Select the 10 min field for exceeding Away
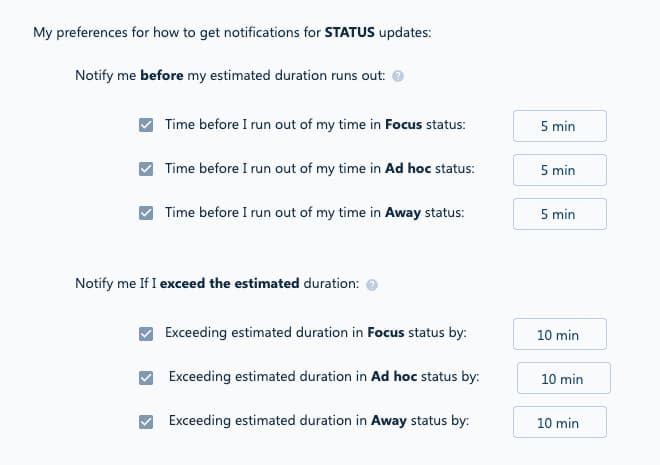Screen dimensions: 660x465 (x=560, y=422)
